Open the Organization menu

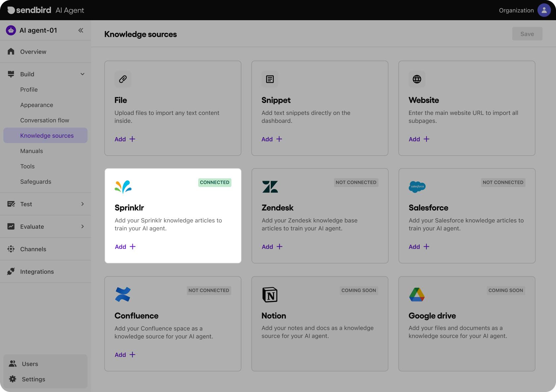tap(516, 10)
